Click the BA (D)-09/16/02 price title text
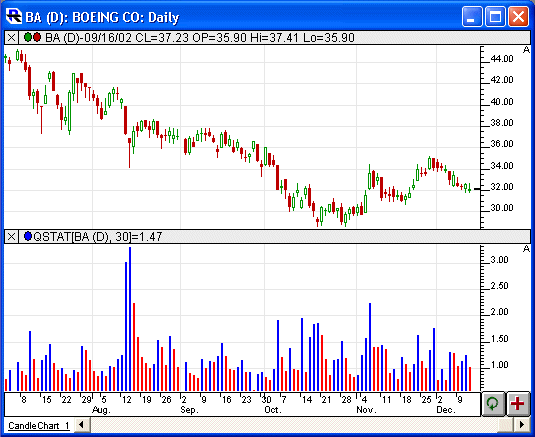 (200, 38)
